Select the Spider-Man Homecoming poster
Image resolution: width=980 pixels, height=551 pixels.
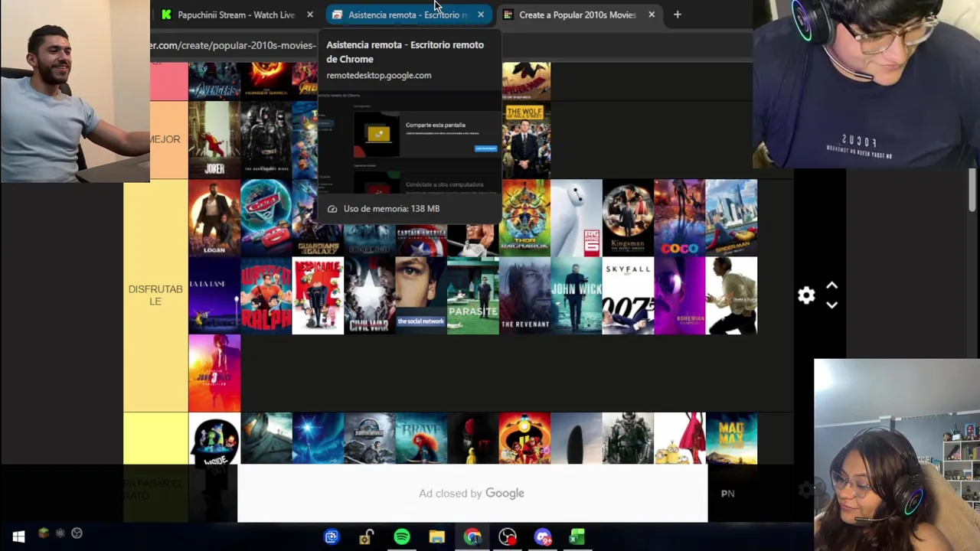[x=731, y=217]
